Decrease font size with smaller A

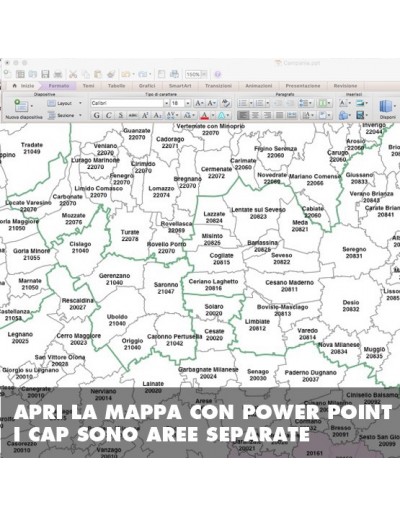(x=212, y=103)
